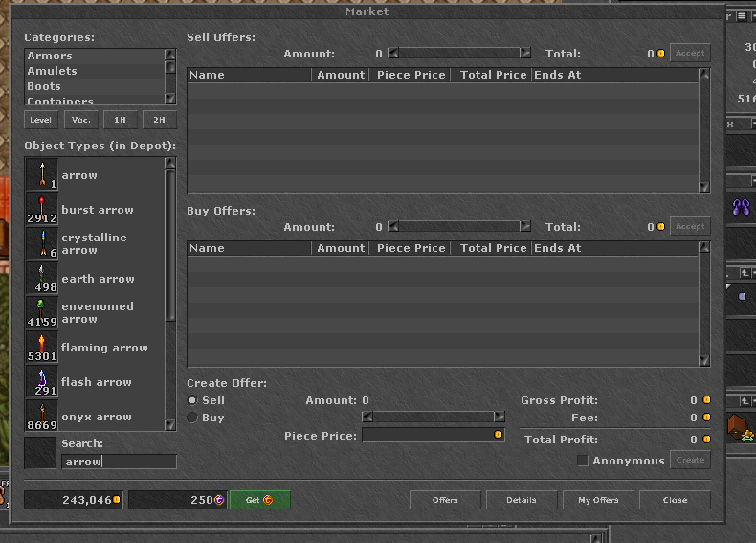Click the "onyx arrow" item name

coord(97,417)
